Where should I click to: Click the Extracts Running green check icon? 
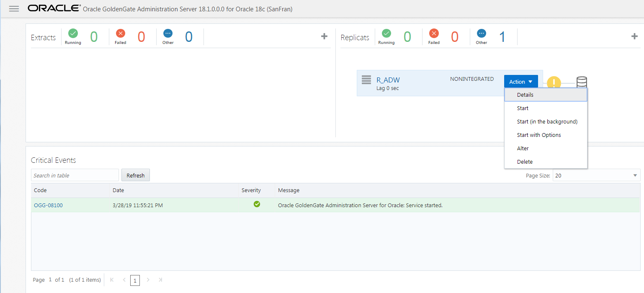[73, 33]
